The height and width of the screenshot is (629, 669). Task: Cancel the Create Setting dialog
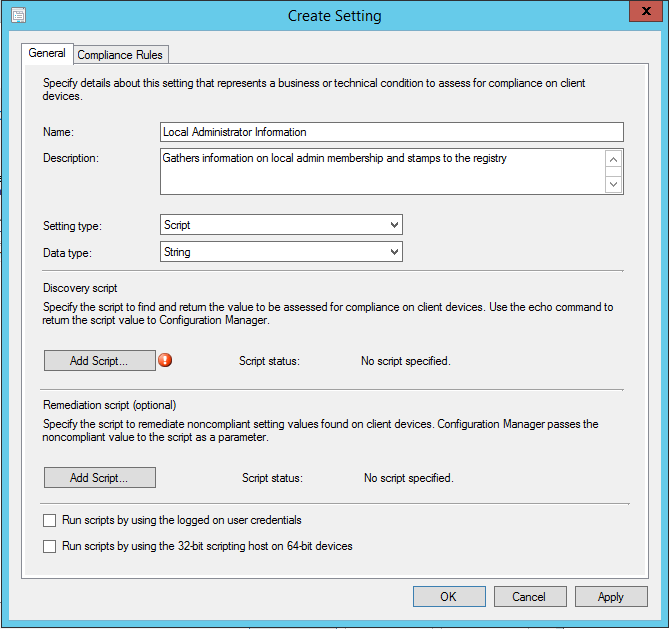(x=529, y=597)
